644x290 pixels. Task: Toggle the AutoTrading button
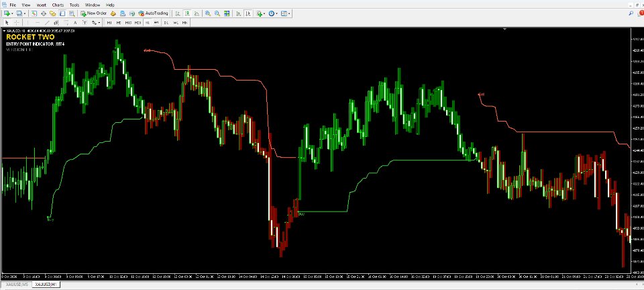tap(154, 13)
